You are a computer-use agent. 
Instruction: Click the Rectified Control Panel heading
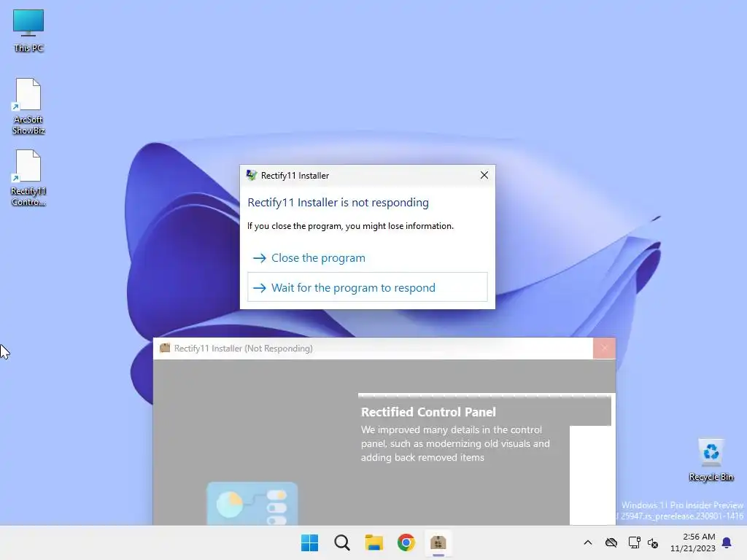coord(428,412)
